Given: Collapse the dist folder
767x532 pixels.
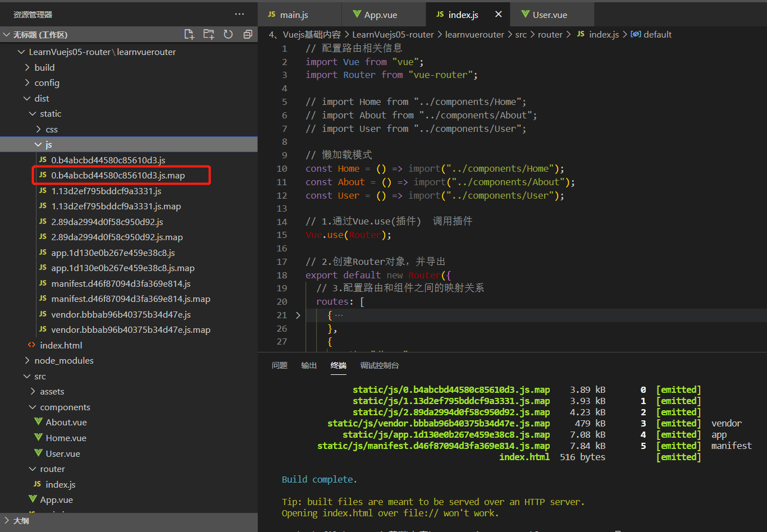Looking at the screenshot, I should 42,98.
